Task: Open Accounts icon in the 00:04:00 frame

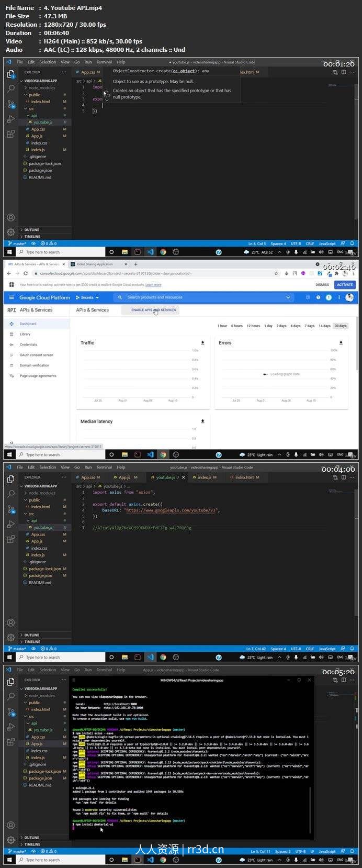Action: [x=10, y=622]
